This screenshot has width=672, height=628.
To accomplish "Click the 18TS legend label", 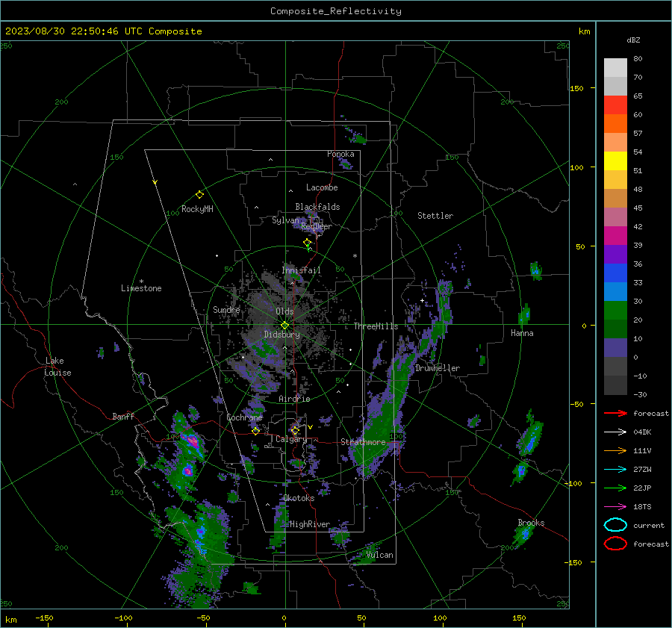I will [x=642, y=507].
